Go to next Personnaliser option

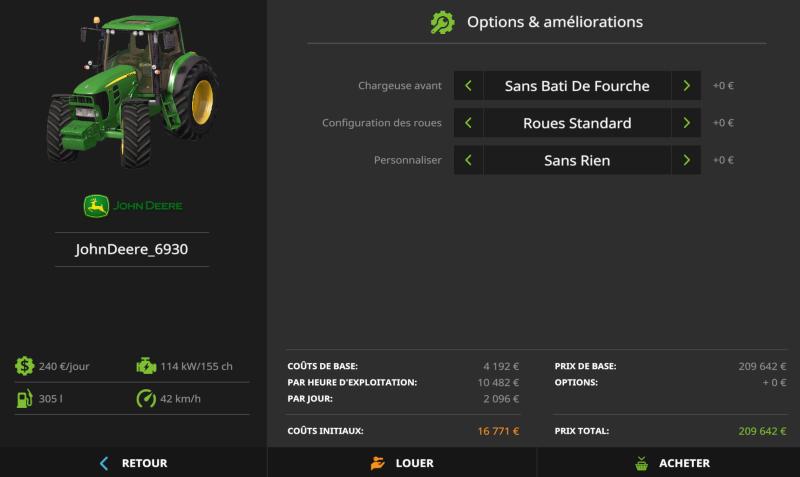coord(686,160)
